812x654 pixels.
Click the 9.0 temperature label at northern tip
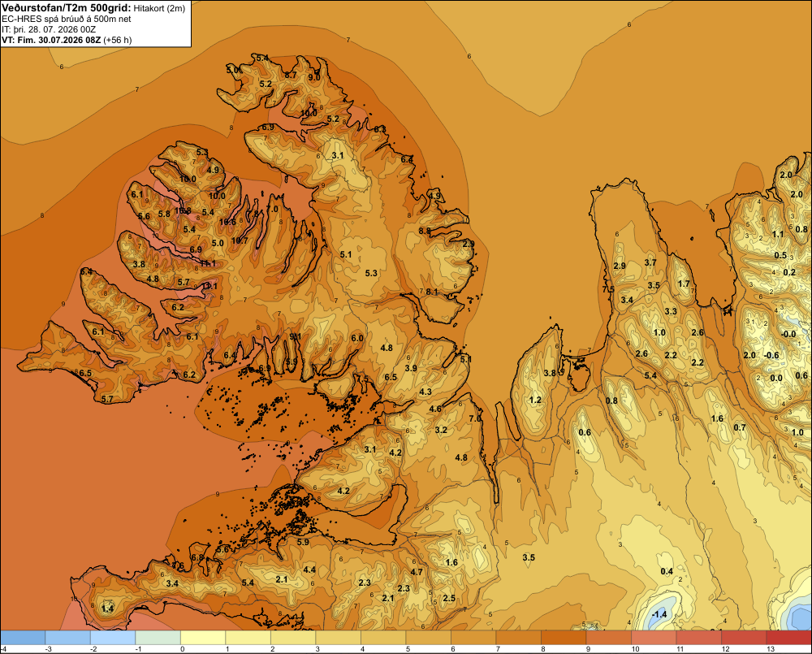click(x=313, y=77)
